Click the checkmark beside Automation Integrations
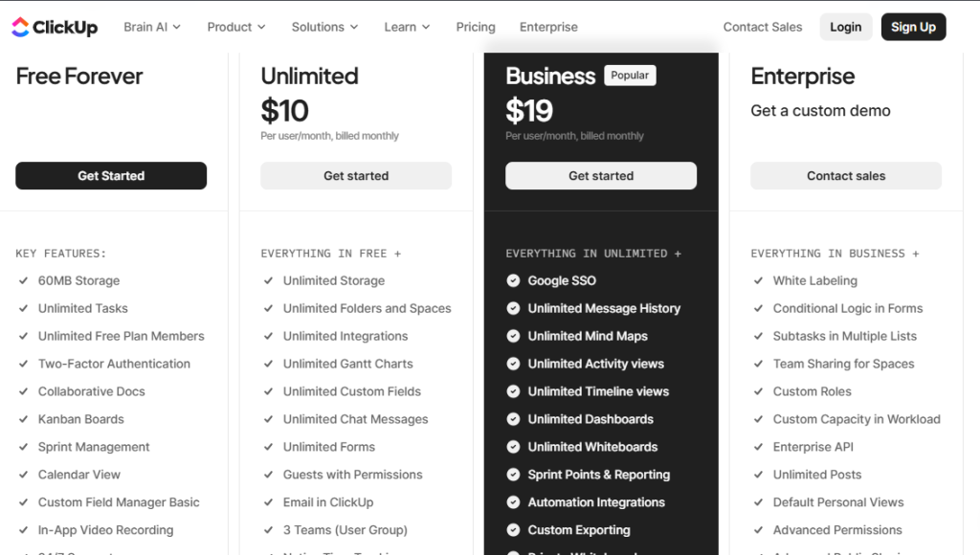Screen dimensions: 980x555 coord(513,502)
